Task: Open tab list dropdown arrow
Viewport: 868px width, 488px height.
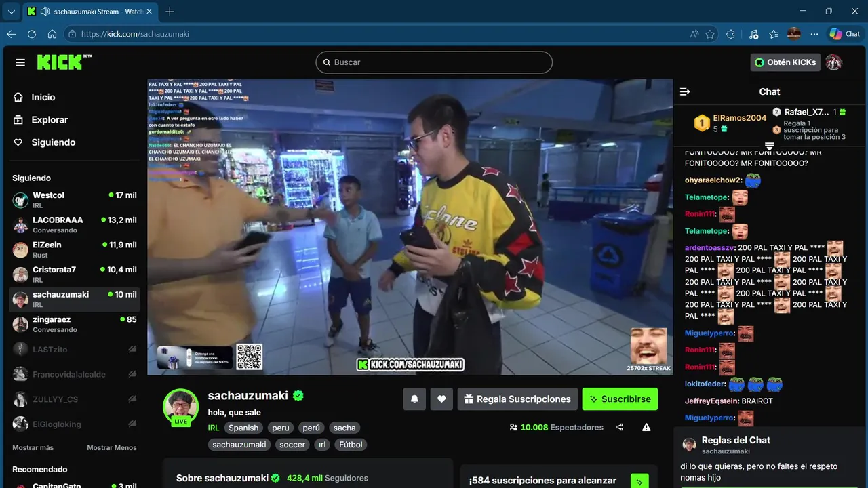Action: coord(11,12)
